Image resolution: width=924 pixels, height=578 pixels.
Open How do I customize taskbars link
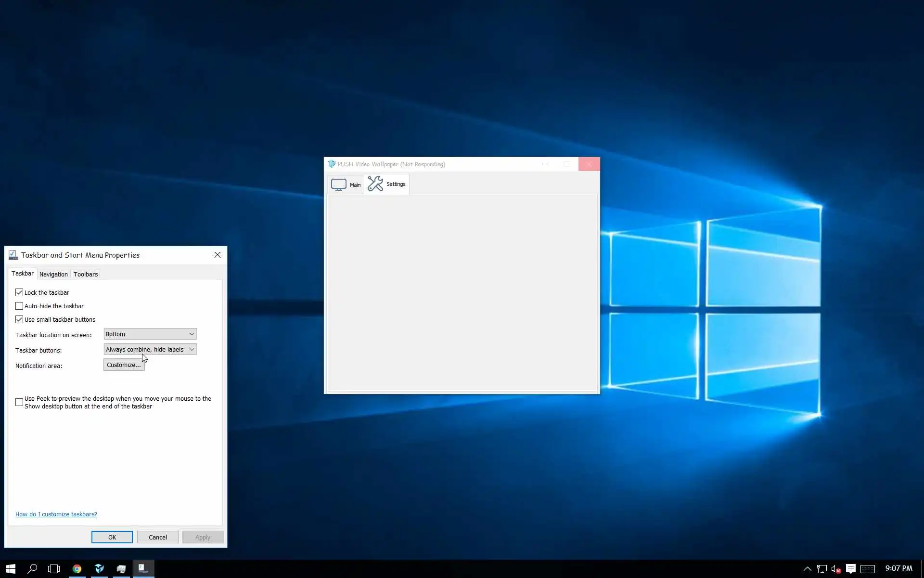pos(56,514)
